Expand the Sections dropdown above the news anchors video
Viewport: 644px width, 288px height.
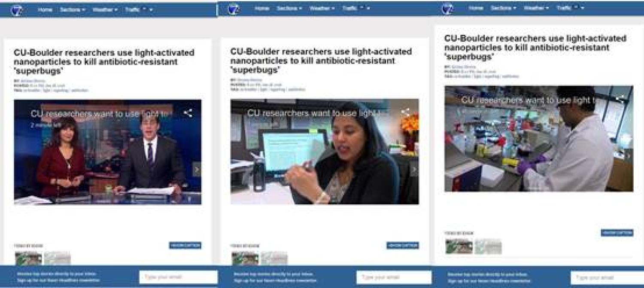point(72,9)
